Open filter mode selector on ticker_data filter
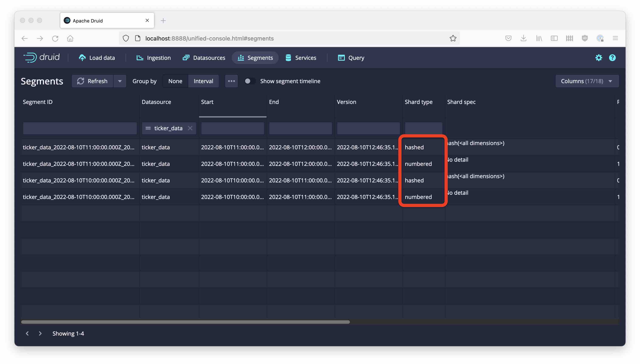The height and width of the screenshot is (364, 640). click(x=148, y=128)
